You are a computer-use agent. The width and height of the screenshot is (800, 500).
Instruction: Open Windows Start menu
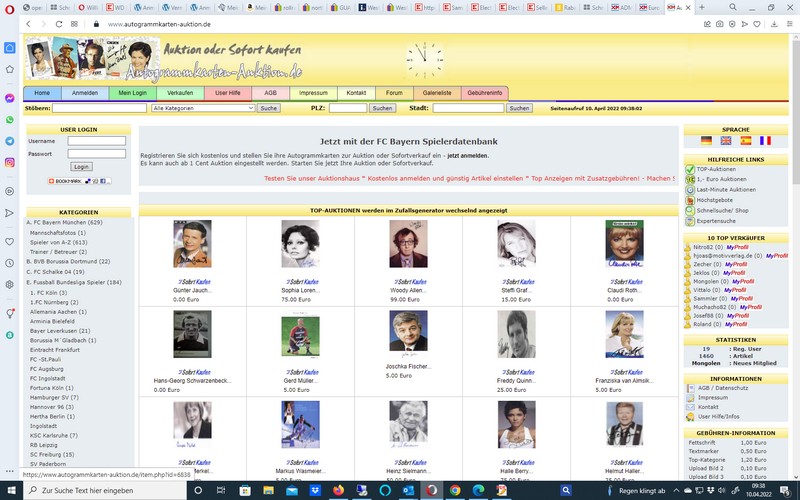point(11,490)
